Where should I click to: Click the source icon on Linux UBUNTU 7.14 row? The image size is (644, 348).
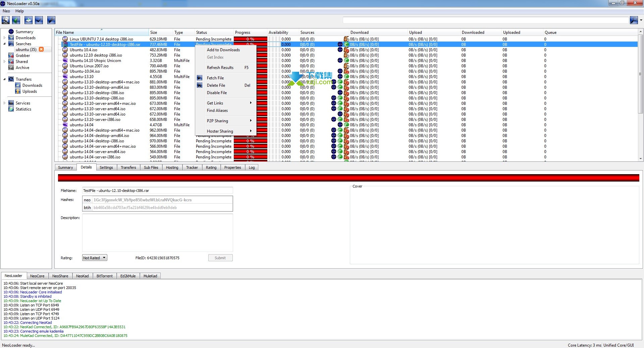coord(346,39)
